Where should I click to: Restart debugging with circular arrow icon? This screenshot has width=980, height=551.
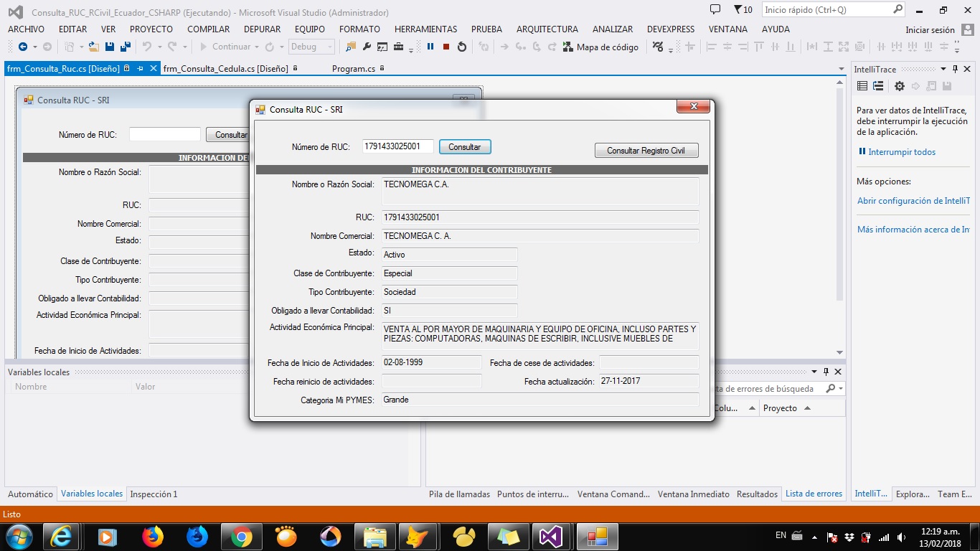click(x=462, y=47)
